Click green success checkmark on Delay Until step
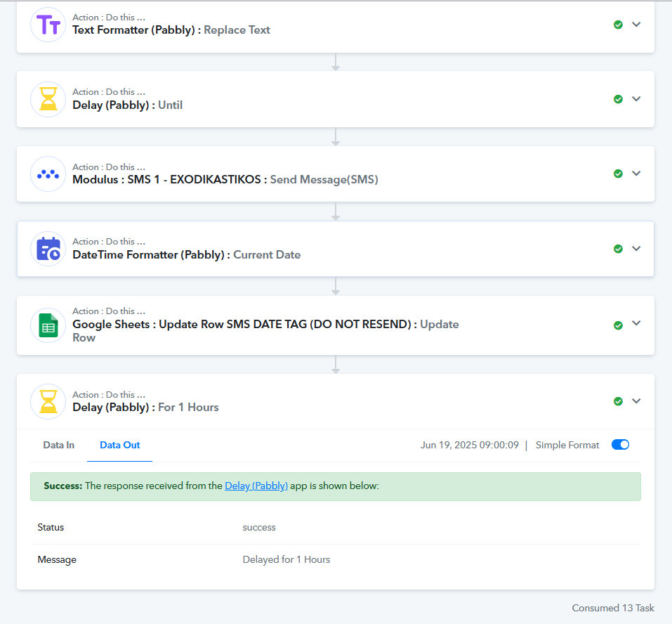 [618, 100]
